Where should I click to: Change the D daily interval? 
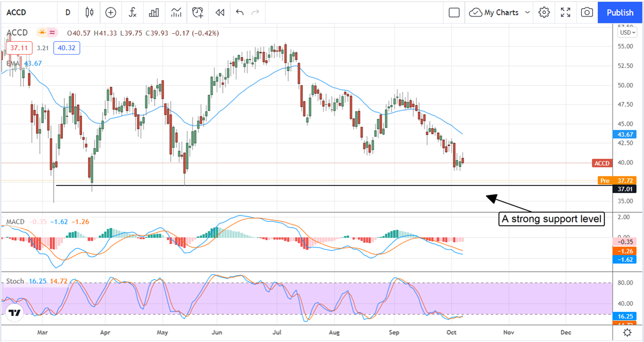68,12
